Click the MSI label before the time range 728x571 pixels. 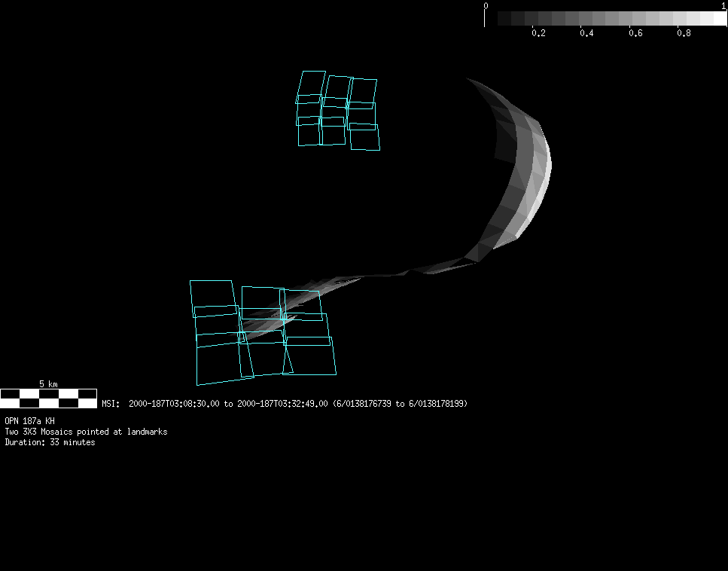point(111,404)
